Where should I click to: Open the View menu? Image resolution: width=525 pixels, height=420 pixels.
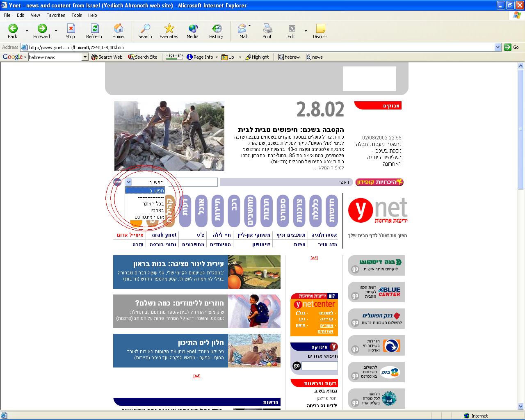coord(35,15)
